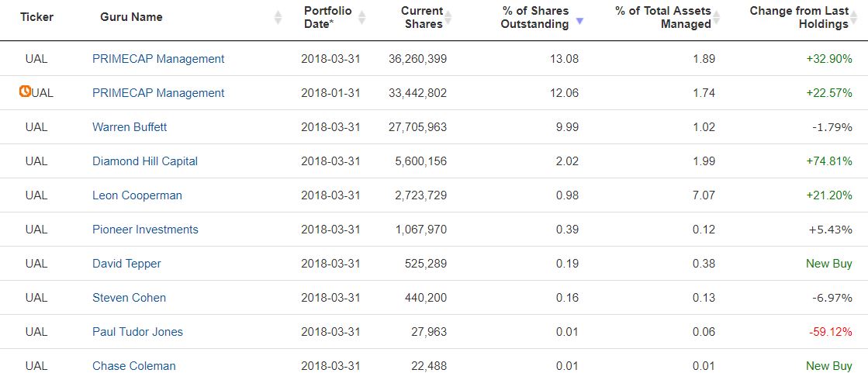Sort by % of Total Assets Managed arrows
868x380 pixels.
pos(716,18)
